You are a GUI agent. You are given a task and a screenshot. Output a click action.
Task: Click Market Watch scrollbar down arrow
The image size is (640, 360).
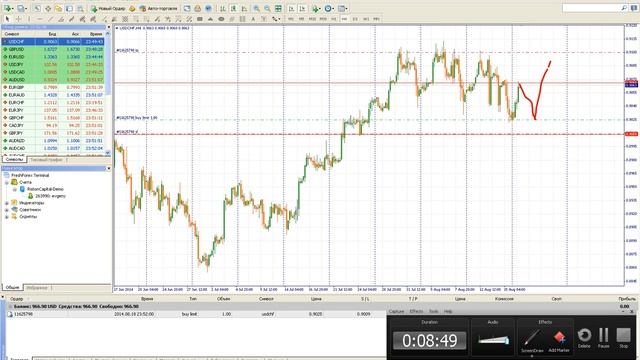pyautogui.click(x=108, y=153)
